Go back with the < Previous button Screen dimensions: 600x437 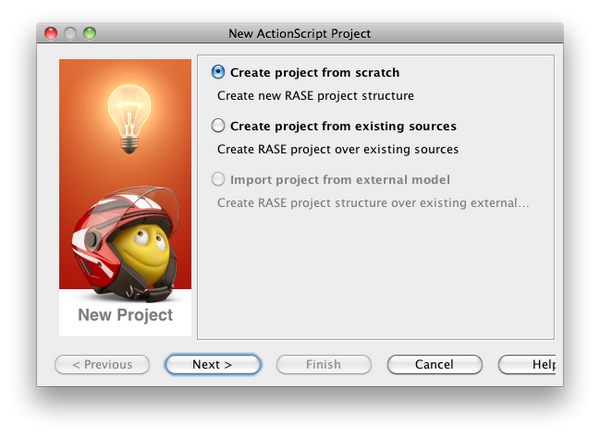[x=102, y=364]
